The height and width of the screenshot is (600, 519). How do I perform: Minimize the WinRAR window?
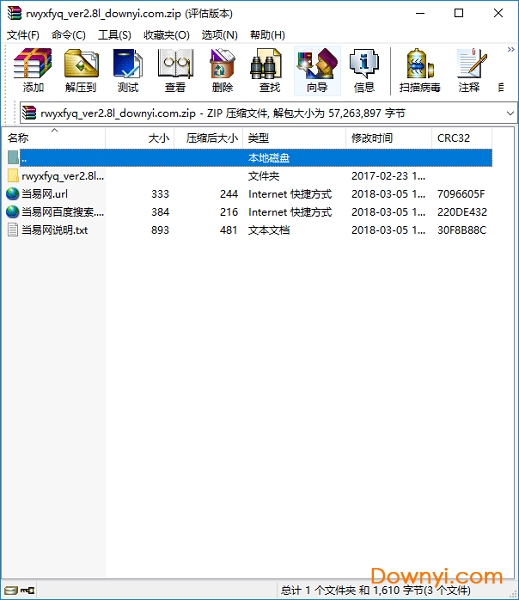[x=421, y=13]
